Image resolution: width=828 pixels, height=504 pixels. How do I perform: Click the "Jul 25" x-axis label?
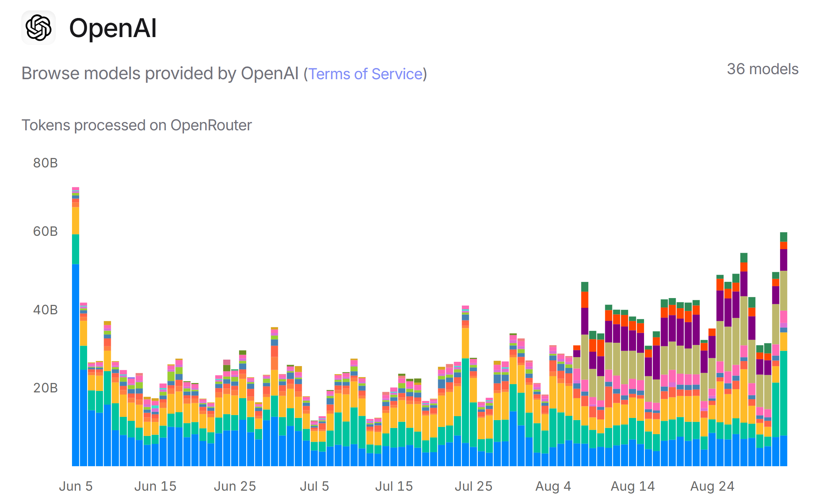tap(473, 486)
